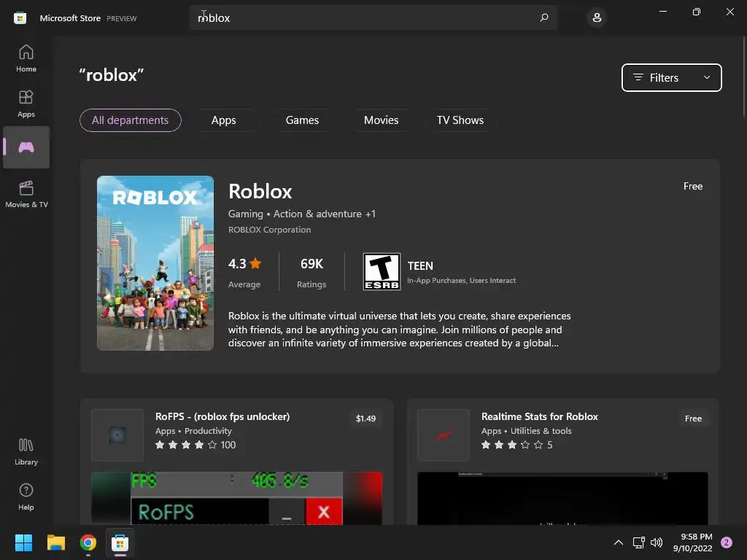Open Realtime Stats for Roblox title
This screenshot has width=747, height=560.
[539, 416]
